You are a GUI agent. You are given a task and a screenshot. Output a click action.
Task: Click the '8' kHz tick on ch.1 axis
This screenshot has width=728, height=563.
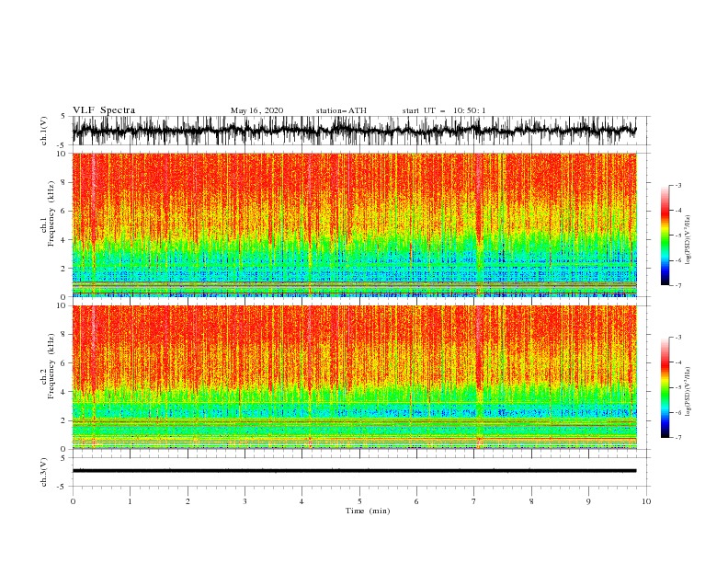(x=63, y=182)
